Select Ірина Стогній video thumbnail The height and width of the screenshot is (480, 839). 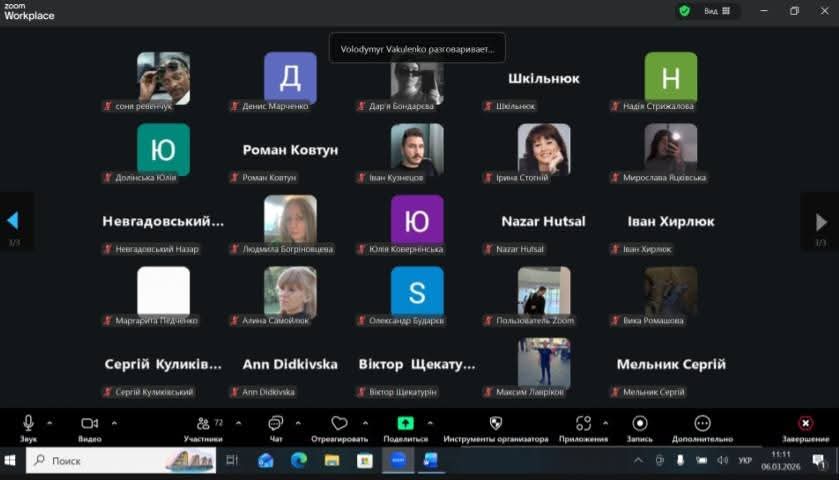[x=544, y=149]
